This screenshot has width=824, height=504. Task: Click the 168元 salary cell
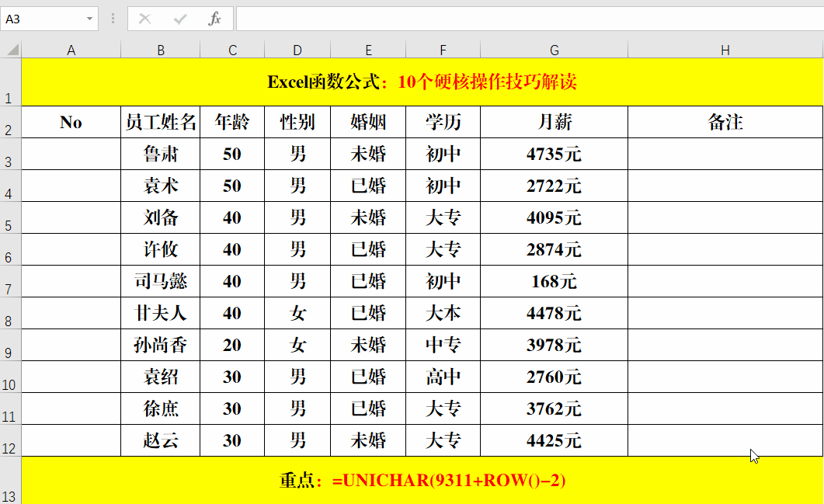tap(554, 280)
